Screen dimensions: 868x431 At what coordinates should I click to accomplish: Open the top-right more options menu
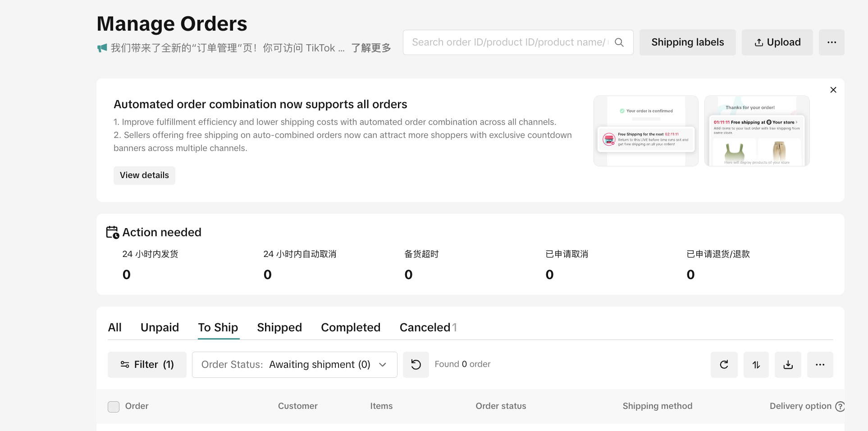coord(831,42)
